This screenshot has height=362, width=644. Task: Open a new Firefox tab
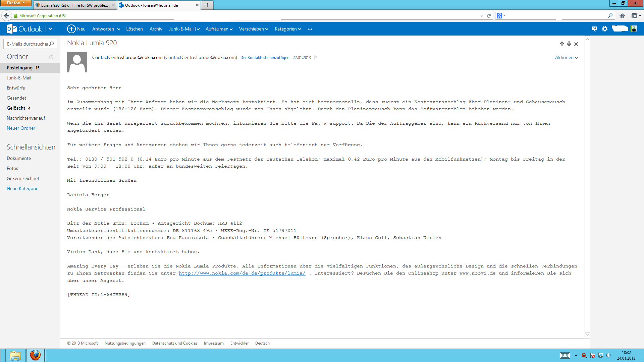(x=207, y=5)
